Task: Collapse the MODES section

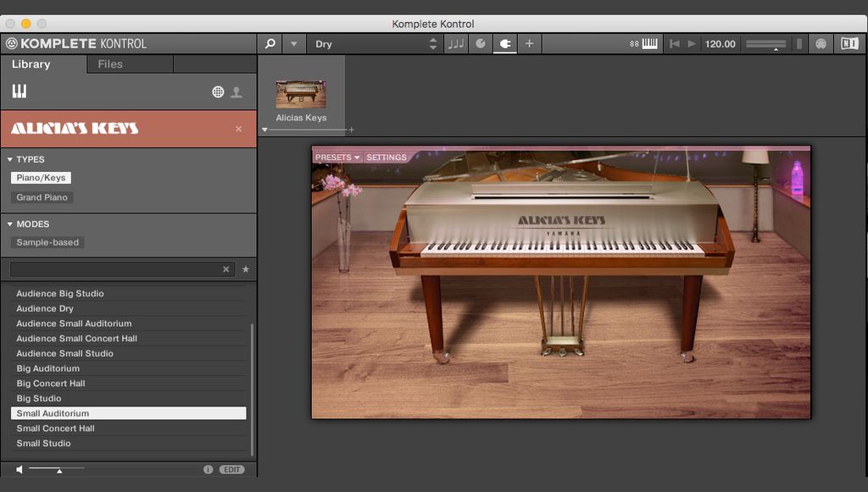Action: [10, 224]
